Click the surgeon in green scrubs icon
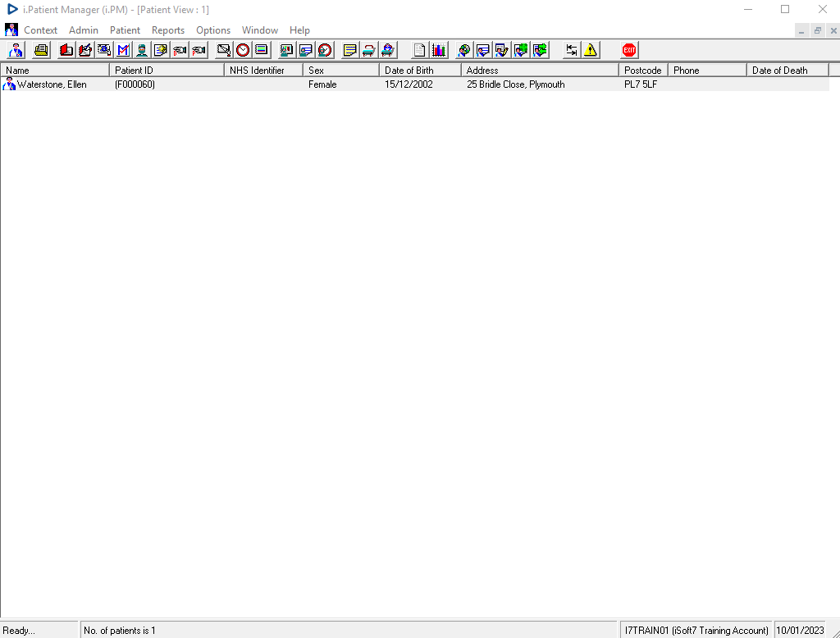Image resolution: width=840 pixels, height=638 pixels. 142,50
